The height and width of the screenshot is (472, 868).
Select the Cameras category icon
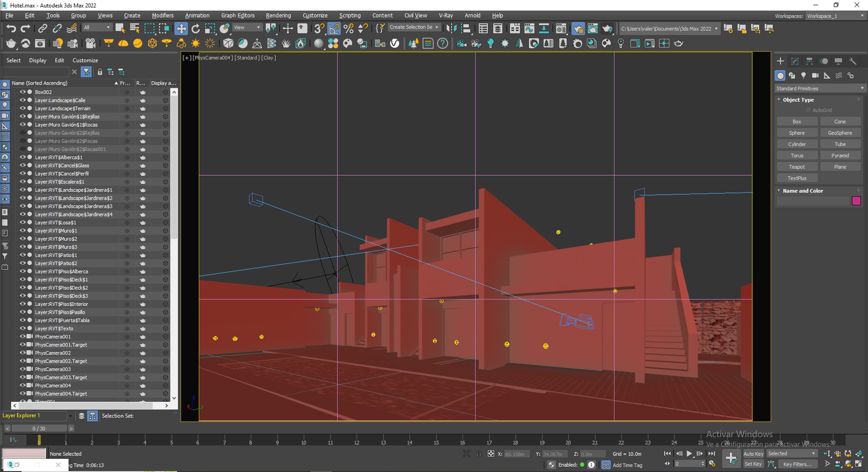coord(815,76)
